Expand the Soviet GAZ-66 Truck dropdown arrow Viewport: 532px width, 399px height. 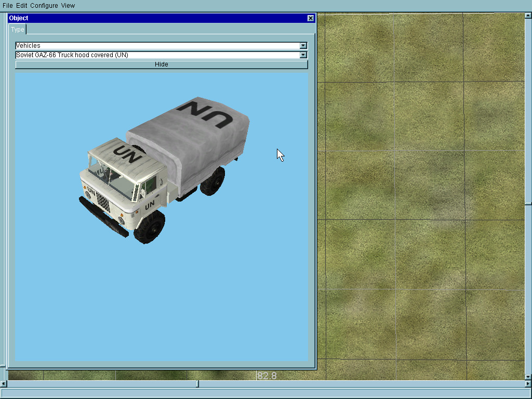(x=303, y=55)
